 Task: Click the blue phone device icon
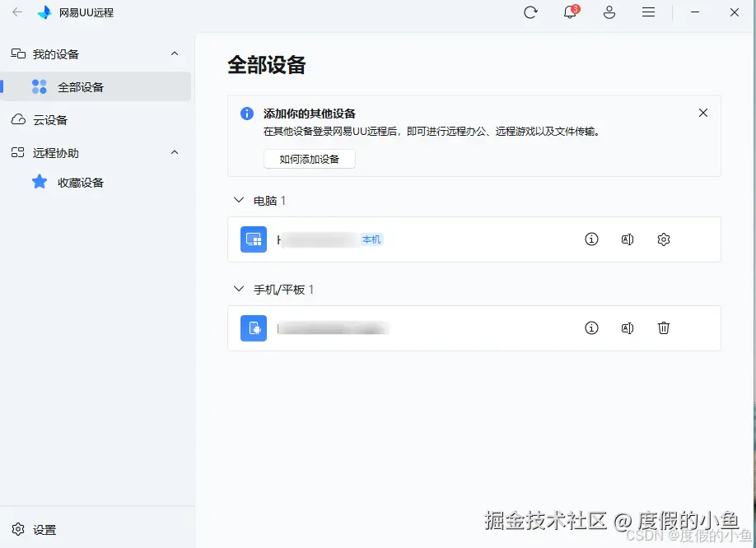point(253,327)
